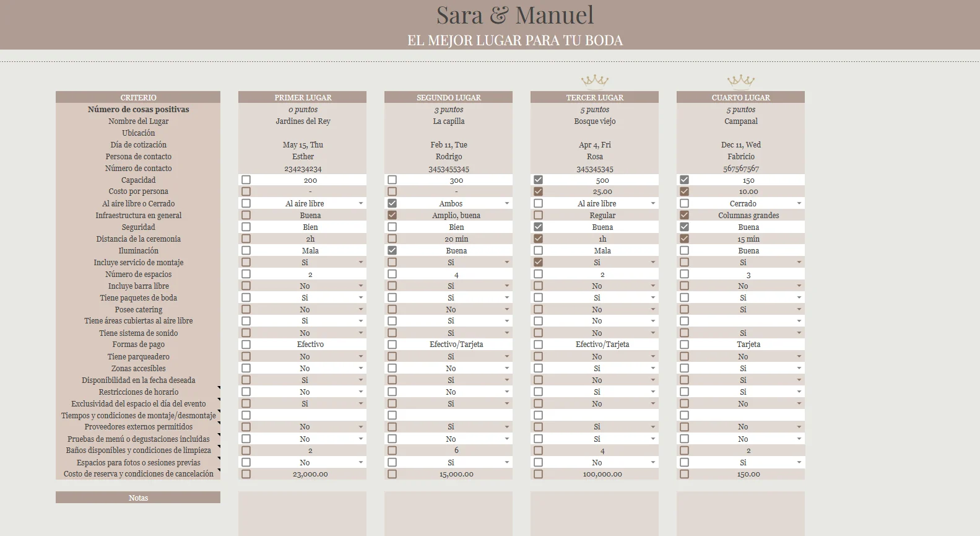Image resolution: width=980 pixels, height=536 pixels.
Task: Click the notes box under Cuarto Lugar
Action: click(740, 514)
